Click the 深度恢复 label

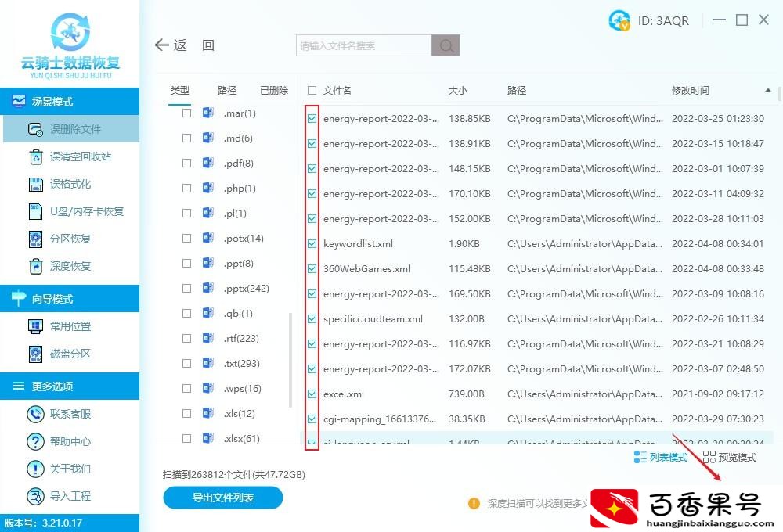click(x=70, y=266)
